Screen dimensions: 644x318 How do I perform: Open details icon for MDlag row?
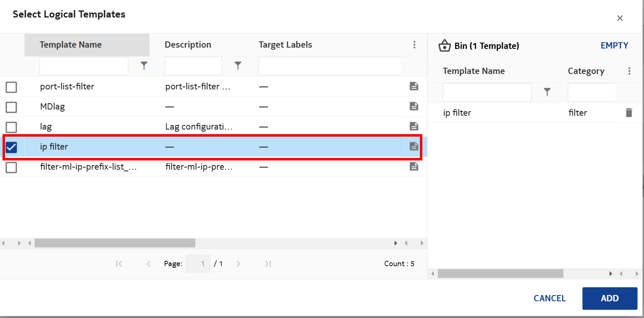(414, 106)
